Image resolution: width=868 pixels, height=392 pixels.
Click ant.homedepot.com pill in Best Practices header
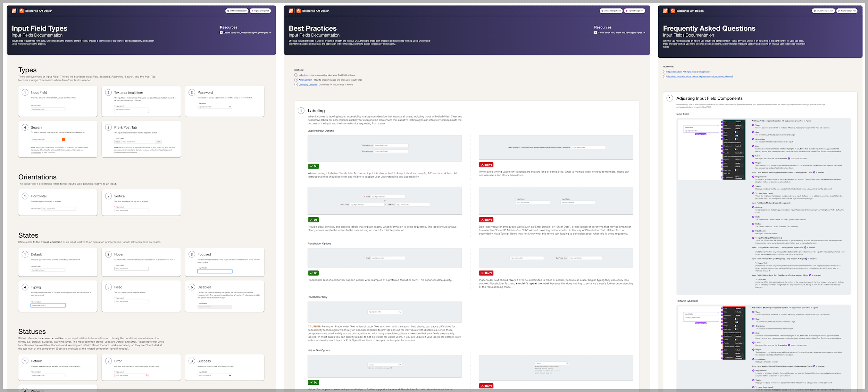pyautogui.click(x=611, y=11)
